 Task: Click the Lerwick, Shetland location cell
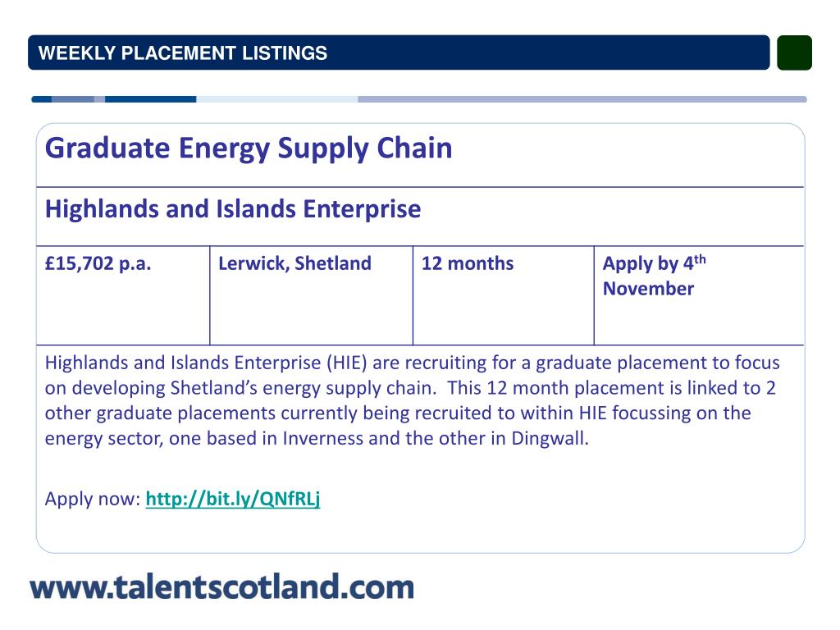pyautogui.click(x=311, y=295)
